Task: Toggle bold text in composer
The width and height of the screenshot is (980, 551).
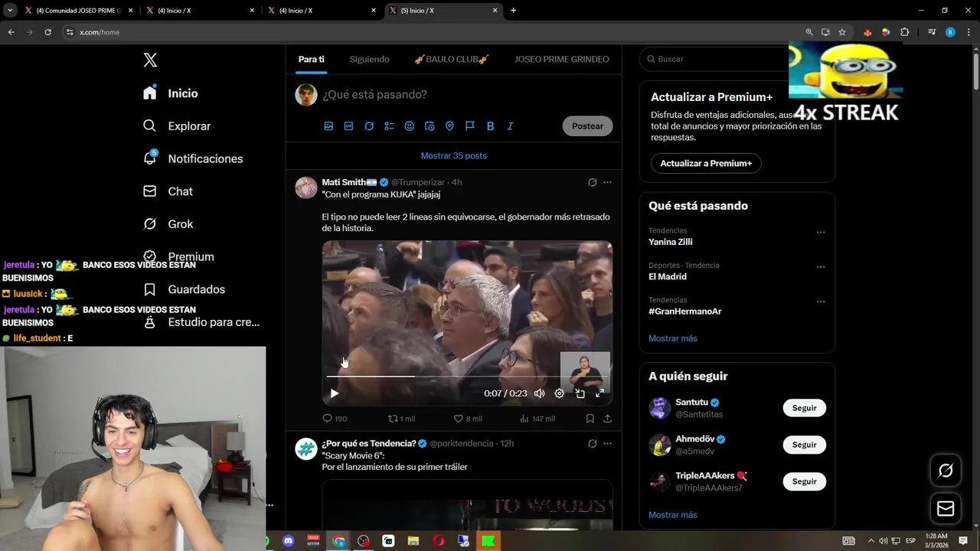Action: coord(490,126)
